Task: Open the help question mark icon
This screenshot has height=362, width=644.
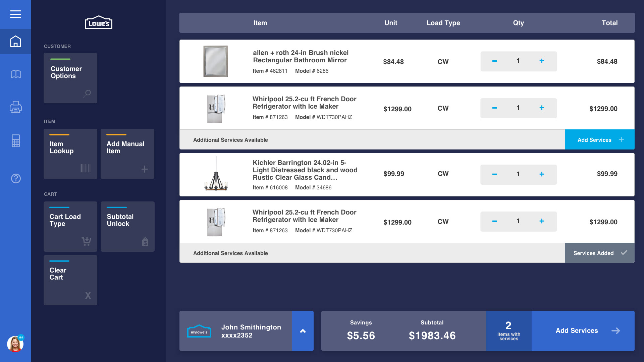Action: pos(15,178)
